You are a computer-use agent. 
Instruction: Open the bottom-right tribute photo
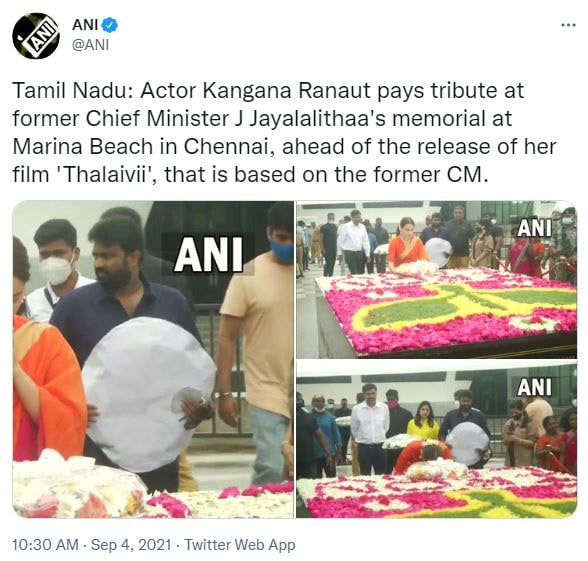click(x=436, y=440)
